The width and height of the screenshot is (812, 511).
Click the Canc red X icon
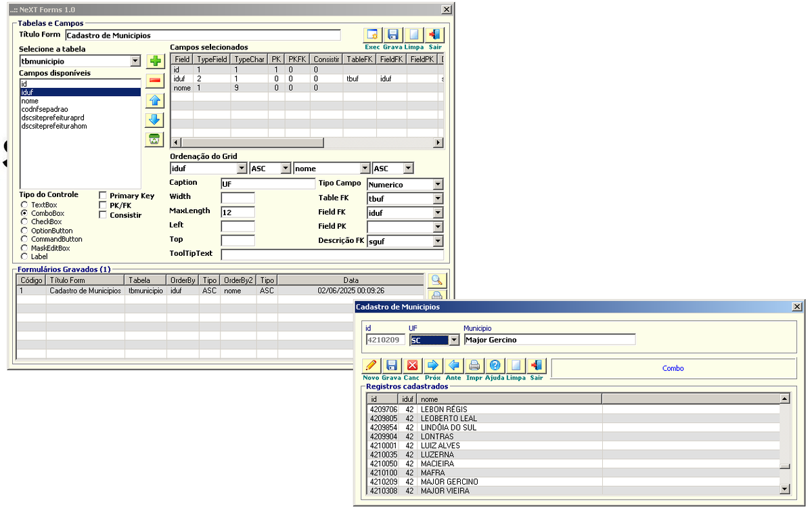pos(412,365)
